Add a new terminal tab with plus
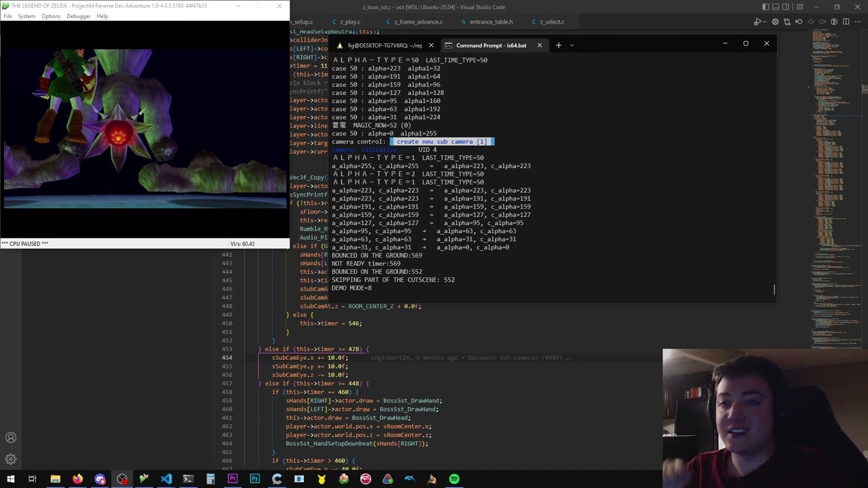Viewport: 868px width, 488px height. pyautogui.click(x=558, y=45)
